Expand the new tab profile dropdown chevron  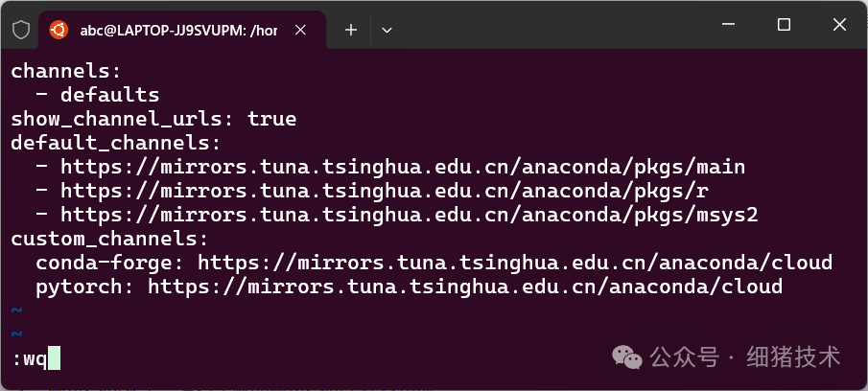387,31
